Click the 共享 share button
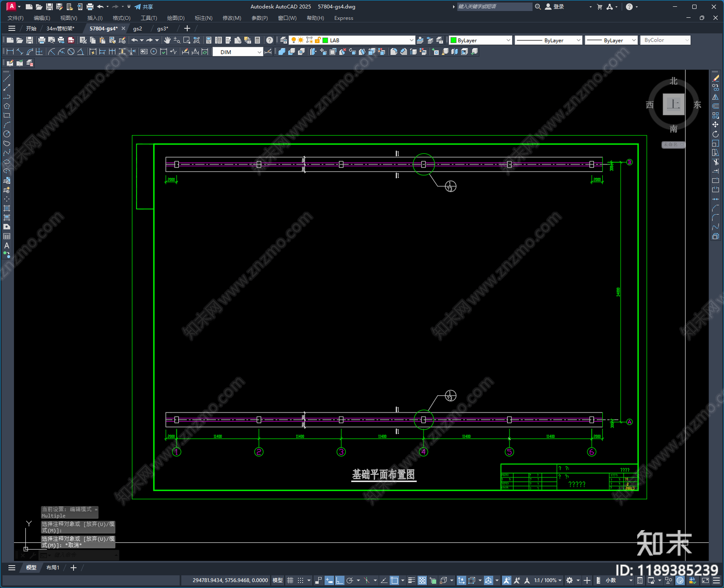 pyautogui.click(x=144, y=7)
